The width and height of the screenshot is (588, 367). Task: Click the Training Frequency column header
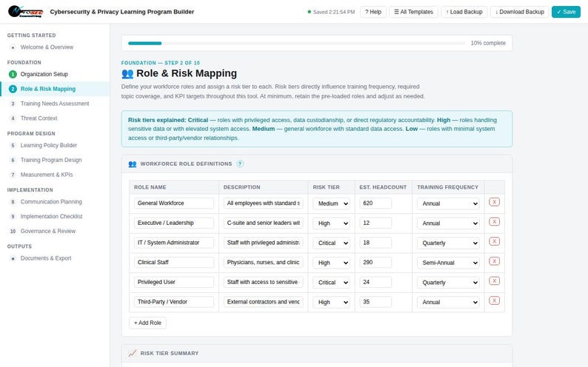[448, 187]
